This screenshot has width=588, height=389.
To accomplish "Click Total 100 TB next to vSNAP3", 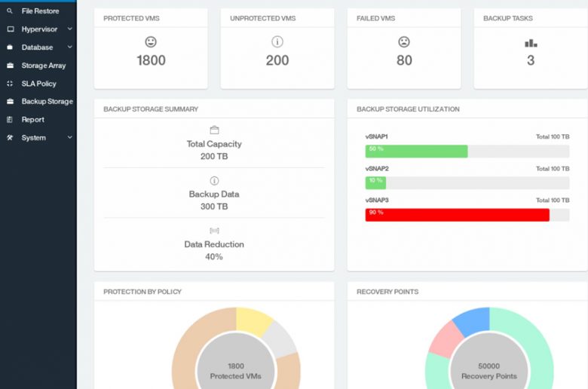I will [553, 201].
